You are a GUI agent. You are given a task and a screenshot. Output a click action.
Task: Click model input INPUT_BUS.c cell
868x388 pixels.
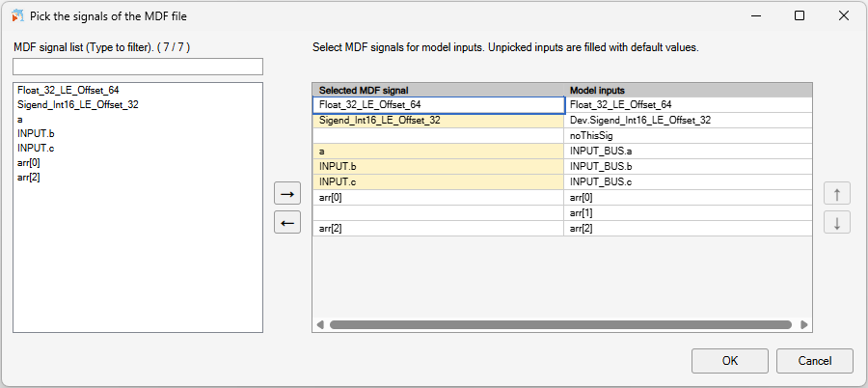[688, 182]
